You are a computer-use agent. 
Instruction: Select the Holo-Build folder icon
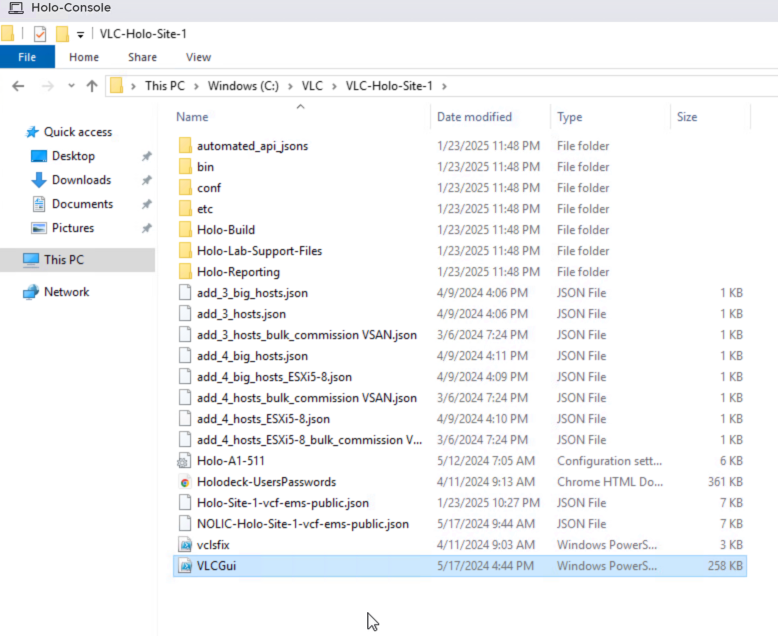pyautogui.click(x=185, y=230)
